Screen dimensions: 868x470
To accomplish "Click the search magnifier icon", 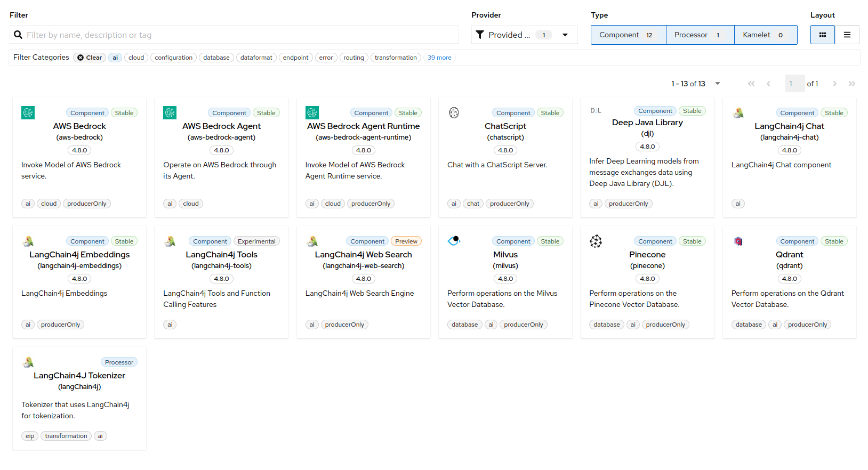I will [x=18, y=35].
